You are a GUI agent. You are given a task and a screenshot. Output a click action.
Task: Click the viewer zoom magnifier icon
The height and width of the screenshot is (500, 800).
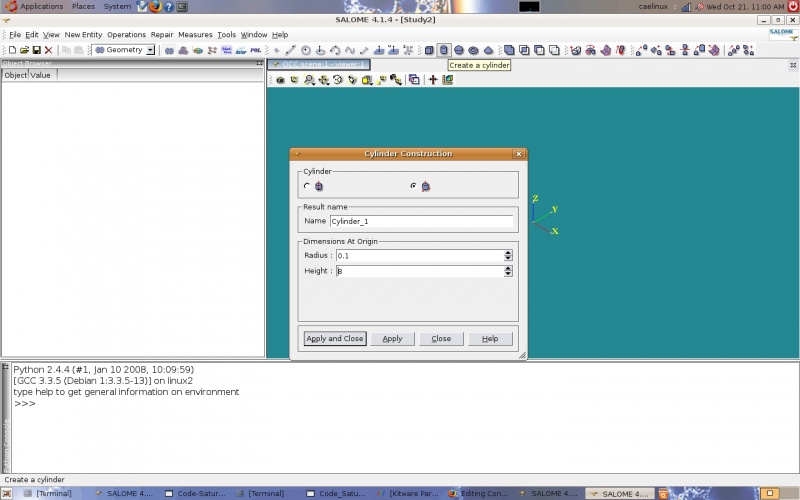pos(309,80)
